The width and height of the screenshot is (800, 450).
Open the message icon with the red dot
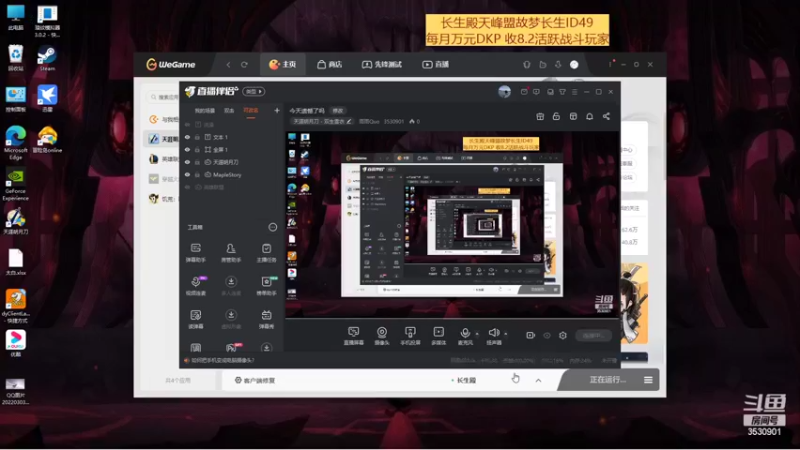pyautogui.click(x=524, y=92)
